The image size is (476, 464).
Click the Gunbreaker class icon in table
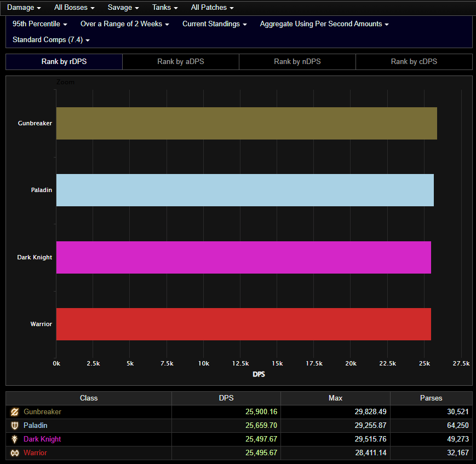click(x=15, y=412)
